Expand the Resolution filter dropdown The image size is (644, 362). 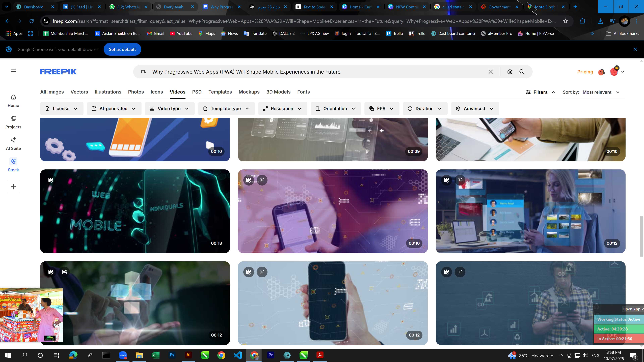tap(282, 108)
